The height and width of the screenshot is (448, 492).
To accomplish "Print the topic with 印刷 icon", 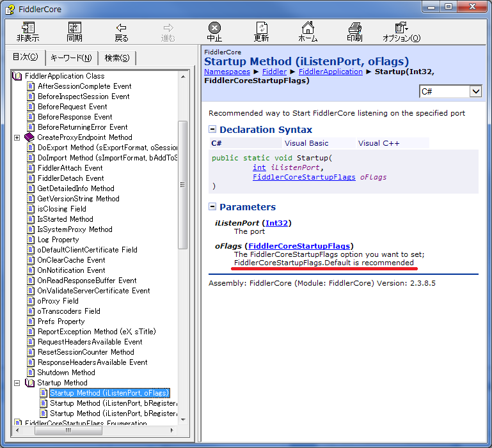I will tap(355, 27).
